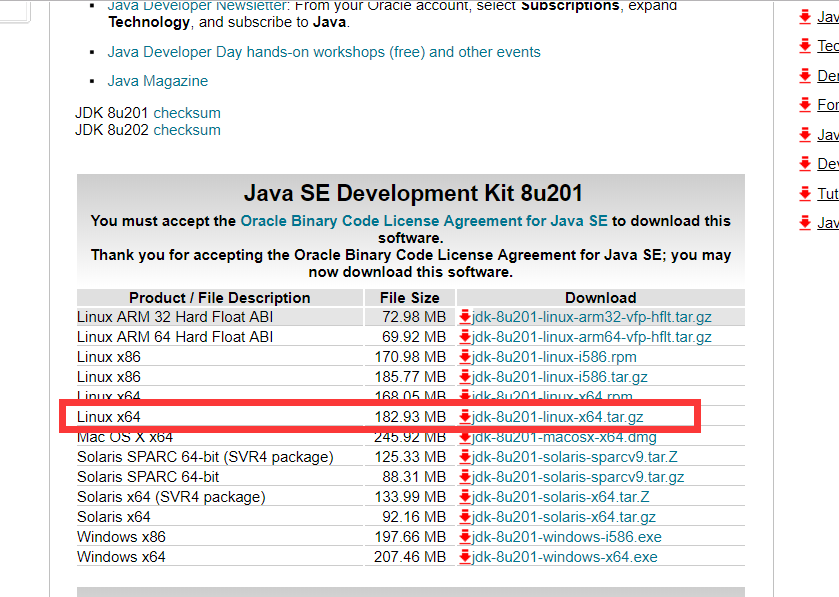The height and width of the screenshot is (597, 839).
Task: Open sidebar 'For' link
Action: tap(828, 104)
